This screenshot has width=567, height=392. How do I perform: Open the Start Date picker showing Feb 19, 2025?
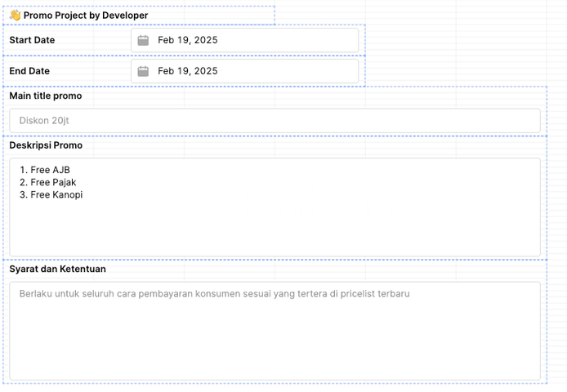pyautogui.click(x=245, y=40)
